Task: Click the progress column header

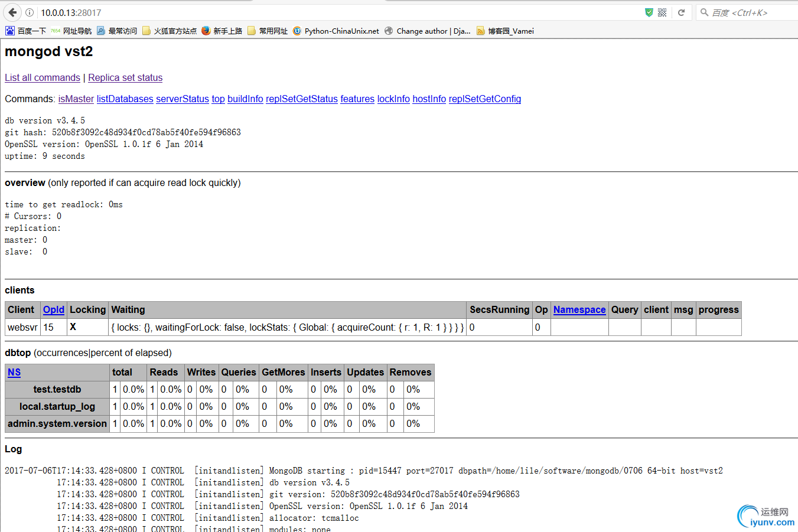Action: [x=719, y=309]
